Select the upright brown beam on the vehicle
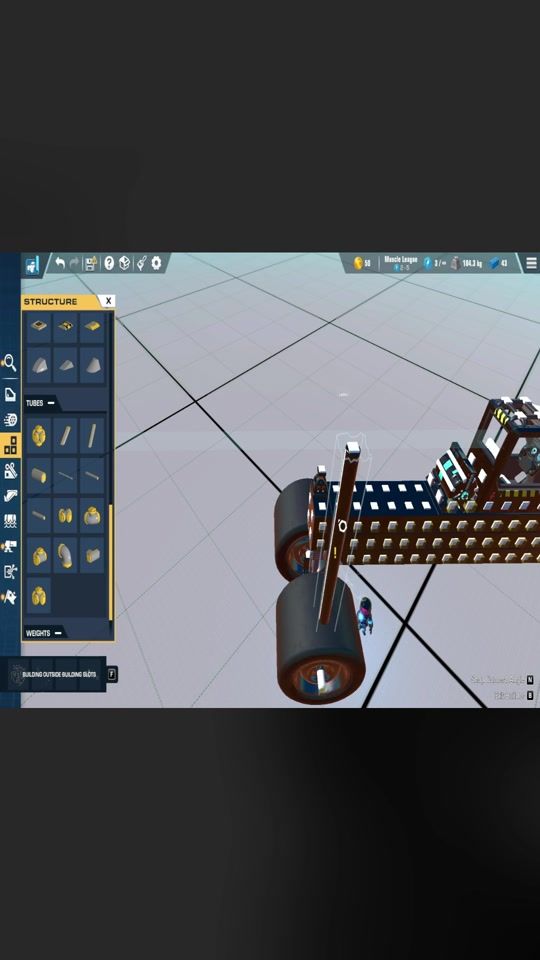Image resolution: width=540 pixels, height=960 pixels. tap(340, 531)
